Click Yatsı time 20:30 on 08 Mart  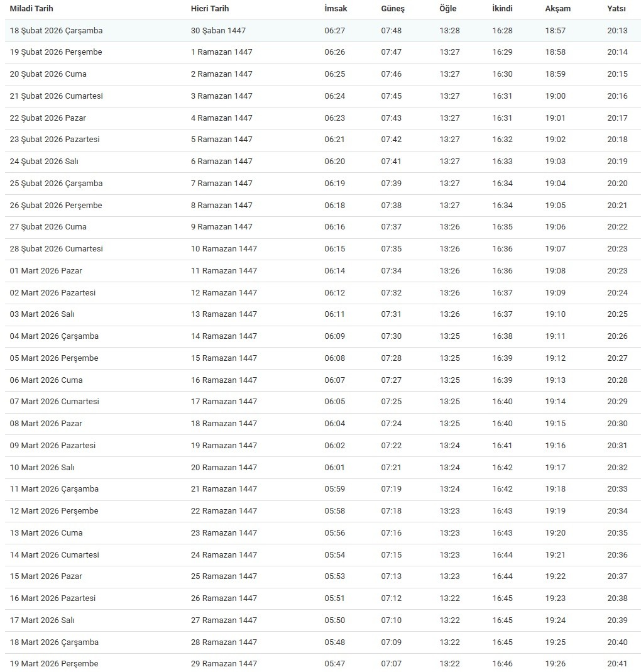pyautogui.click(x=617, y=424)
